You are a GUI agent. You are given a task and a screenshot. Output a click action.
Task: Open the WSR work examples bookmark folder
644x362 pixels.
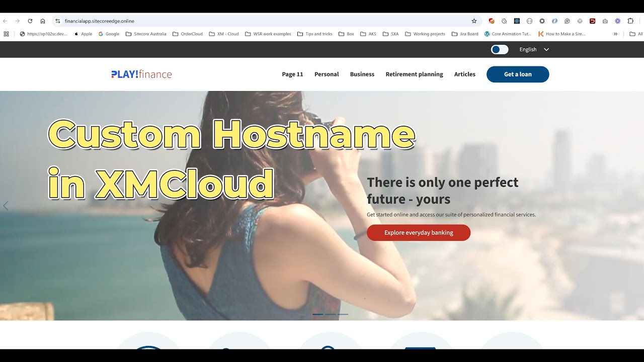pyautogui.click(x=268, y=34)
